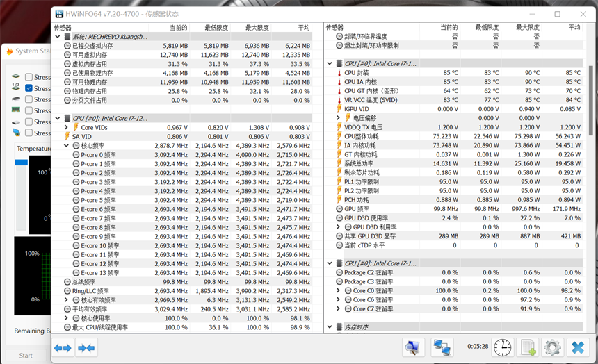
Task: Click the left 最大限度 column header
Action: pos(251,28)
